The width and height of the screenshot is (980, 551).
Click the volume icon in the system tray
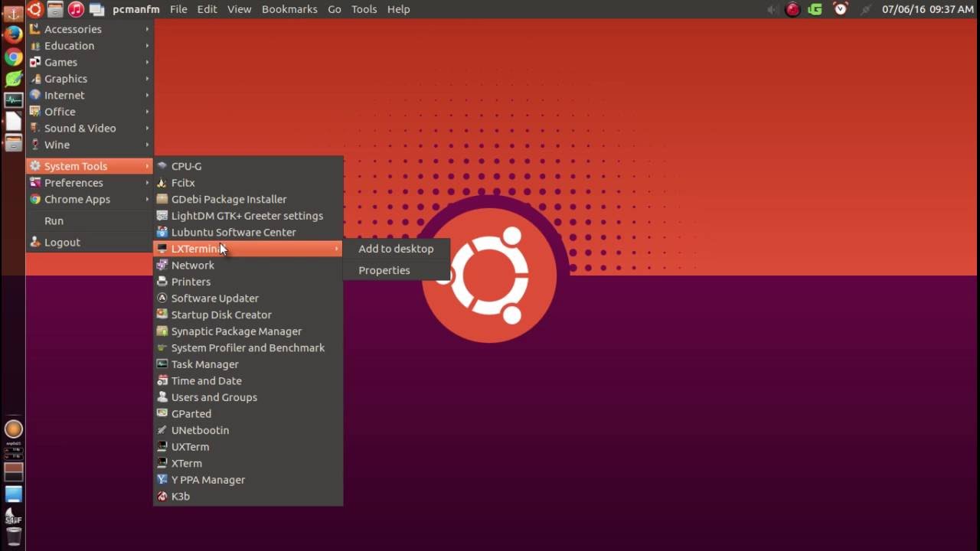click(x=771, y=8)
